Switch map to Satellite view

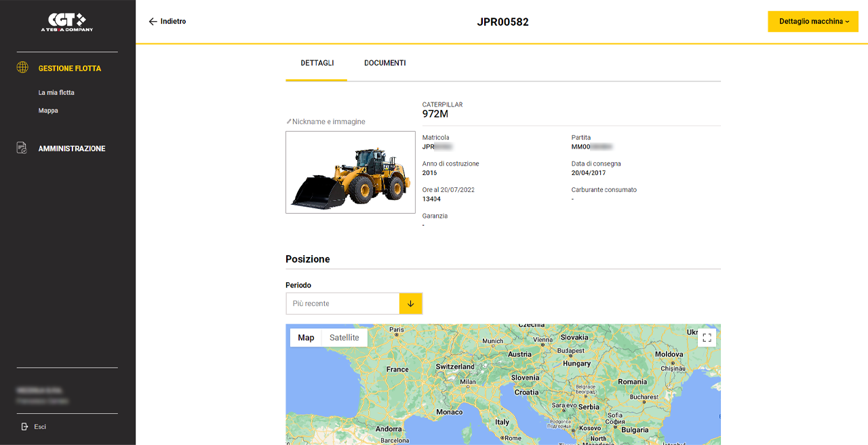click(x=344, y=338)
